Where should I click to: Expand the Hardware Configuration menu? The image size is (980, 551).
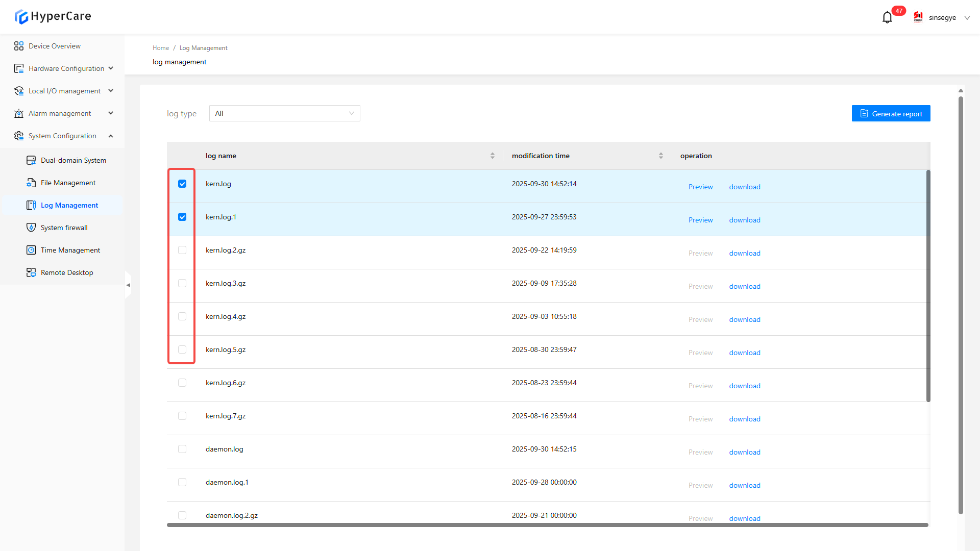66,68
